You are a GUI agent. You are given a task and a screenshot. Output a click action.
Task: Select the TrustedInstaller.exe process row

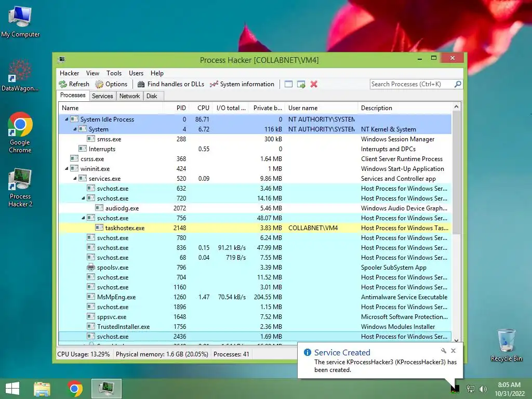[255, 326]
